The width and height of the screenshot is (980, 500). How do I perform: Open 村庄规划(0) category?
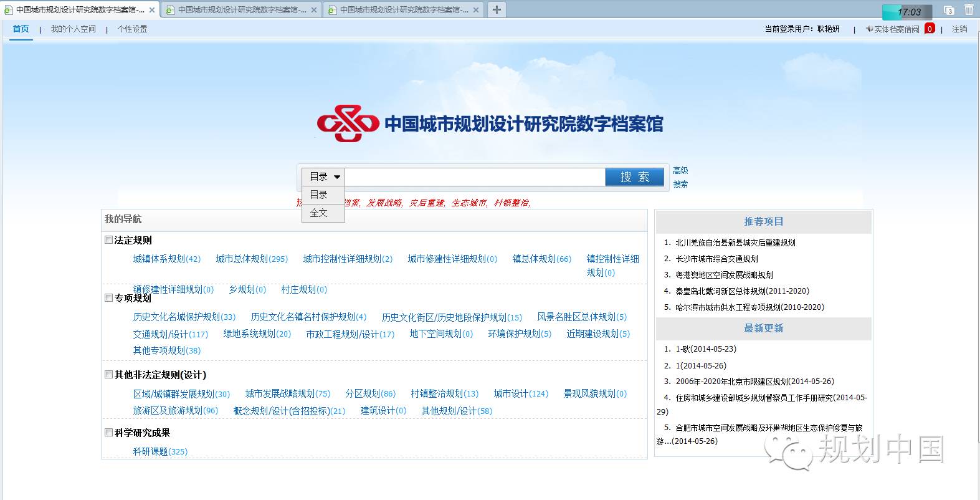point(304,289)
